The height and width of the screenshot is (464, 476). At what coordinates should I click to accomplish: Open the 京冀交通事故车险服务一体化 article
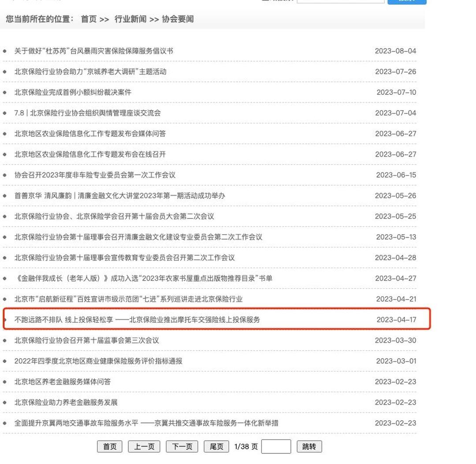point(146,423)
